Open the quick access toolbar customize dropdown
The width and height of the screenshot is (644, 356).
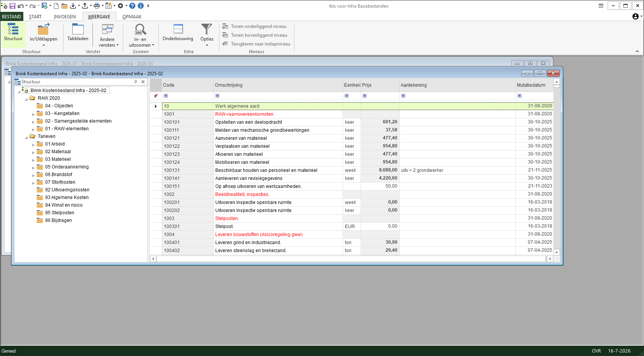tap(148, 6)
